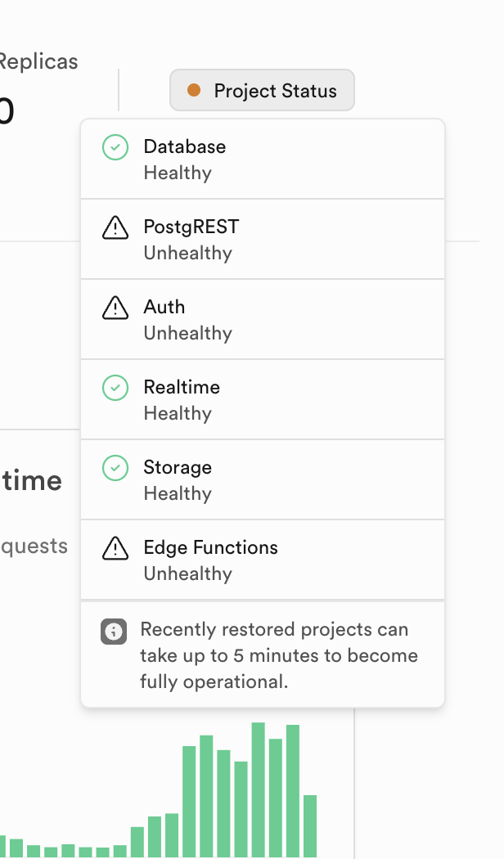Click the info icon beside restore notice
The width and height of the screenshot is (504, 859).
click(114, 631)
